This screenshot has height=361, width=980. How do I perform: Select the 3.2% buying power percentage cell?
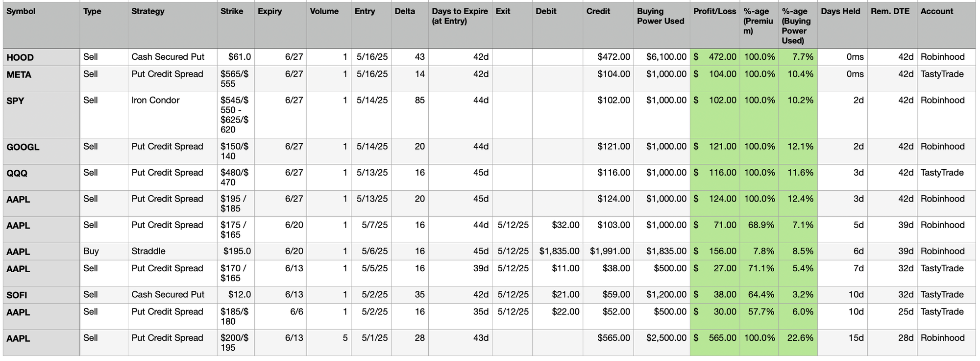pos(798,295)
